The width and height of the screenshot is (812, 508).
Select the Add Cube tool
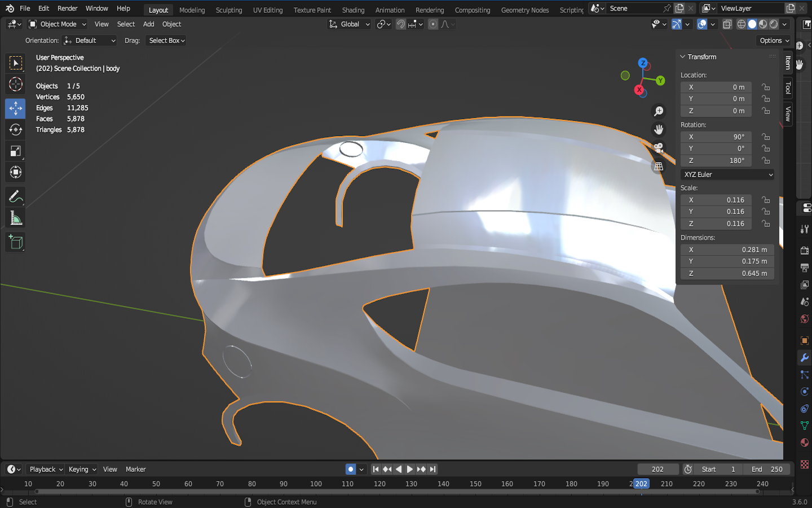pos(15,242)
